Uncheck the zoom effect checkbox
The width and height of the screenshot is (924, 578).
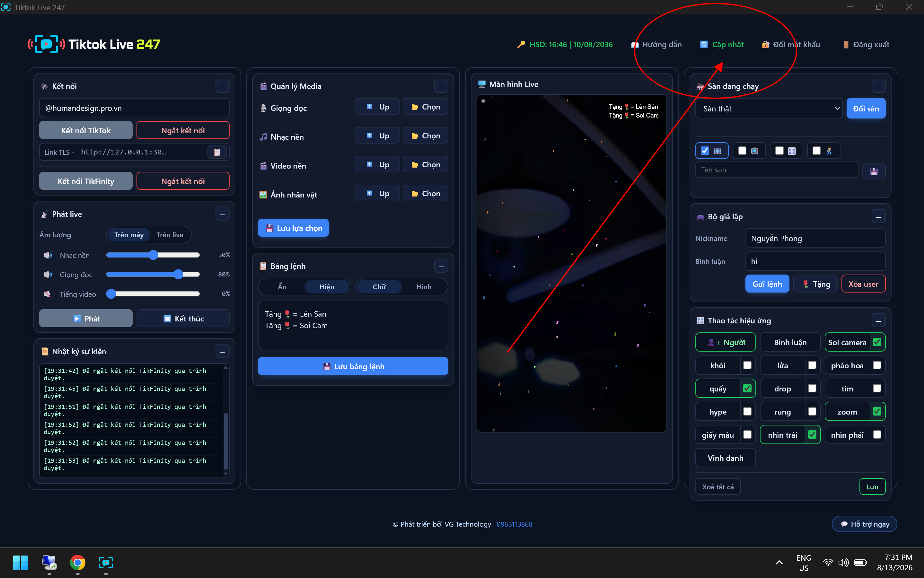pyautogui.click(x=877, y=412)
